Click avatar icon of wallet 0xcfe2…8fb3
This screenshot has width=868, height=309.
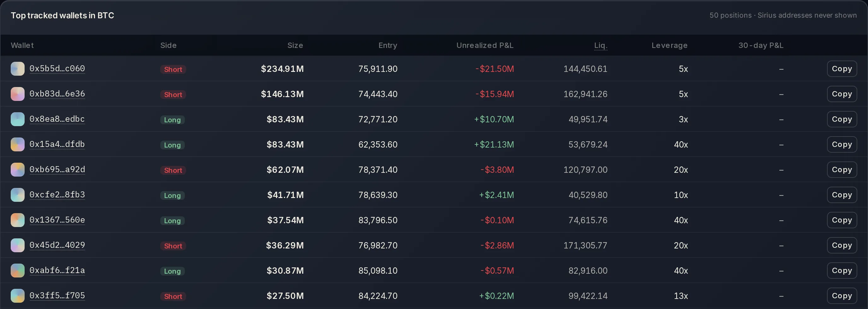(x=18, y=195)
